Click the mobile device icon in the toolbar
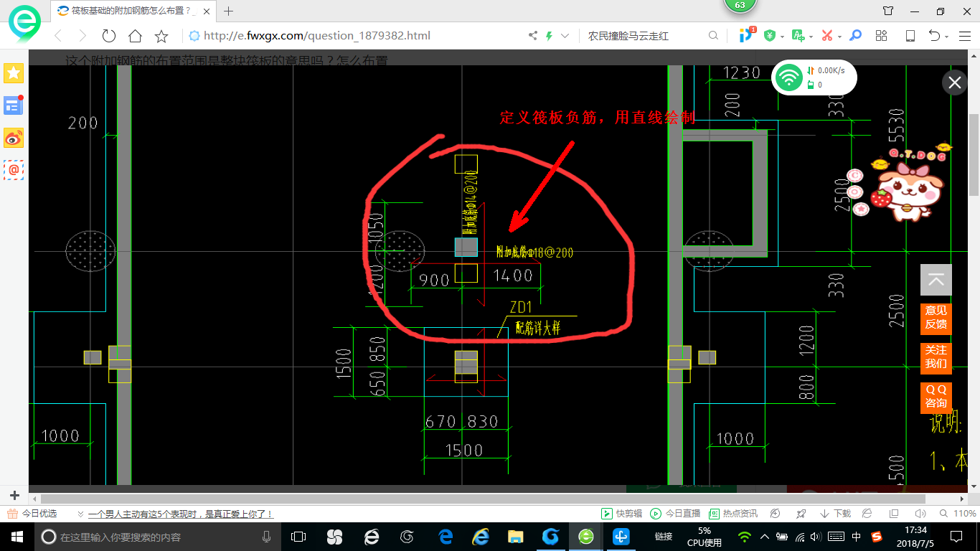The width and height of the screenshot is (980, 551). coord(910,36)
